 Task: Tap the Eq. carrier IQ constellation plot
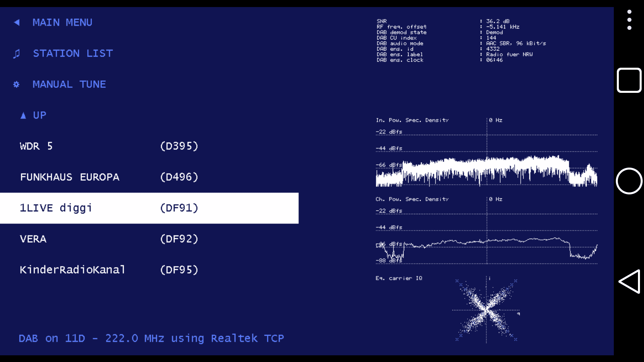point(486,310)
